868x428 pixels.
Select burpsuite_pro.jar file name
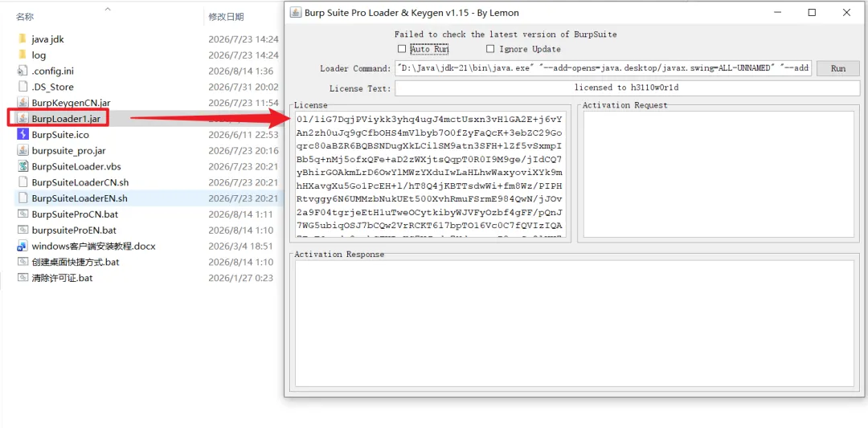[x=68, y=150]
